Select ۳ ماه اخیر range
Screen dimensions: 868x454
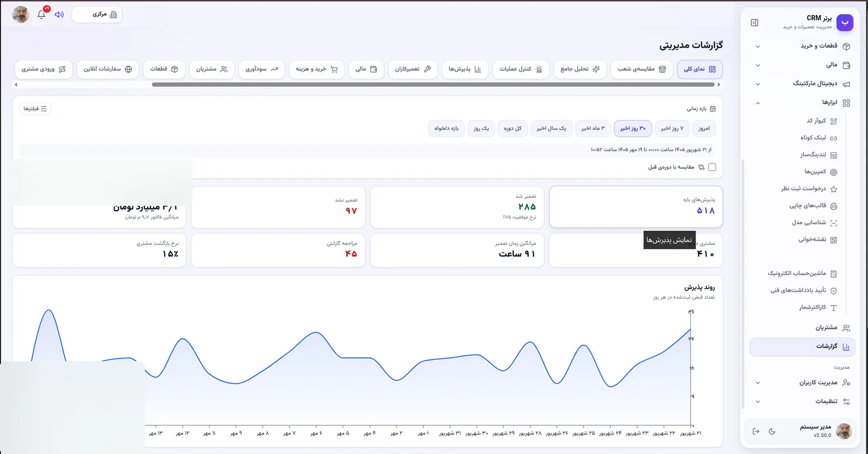pos(593,129)
